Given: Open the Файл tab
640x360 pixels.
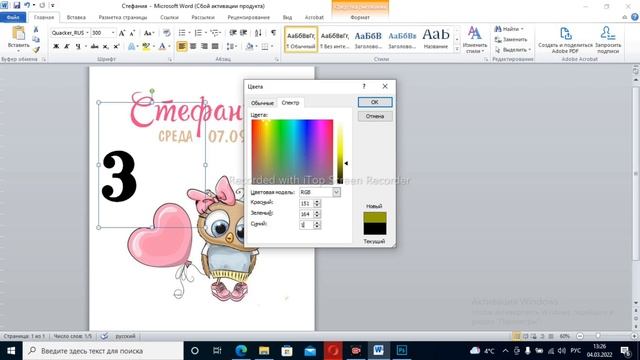Looking at the screenshot, I should click(x=13, y=17).
